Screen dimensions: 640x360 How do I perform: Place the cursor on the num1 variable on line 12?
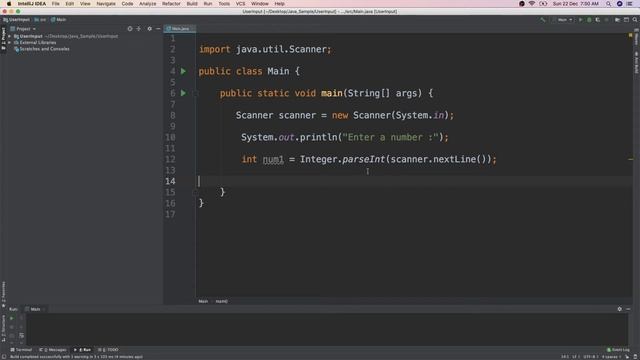tap(273, 159)
